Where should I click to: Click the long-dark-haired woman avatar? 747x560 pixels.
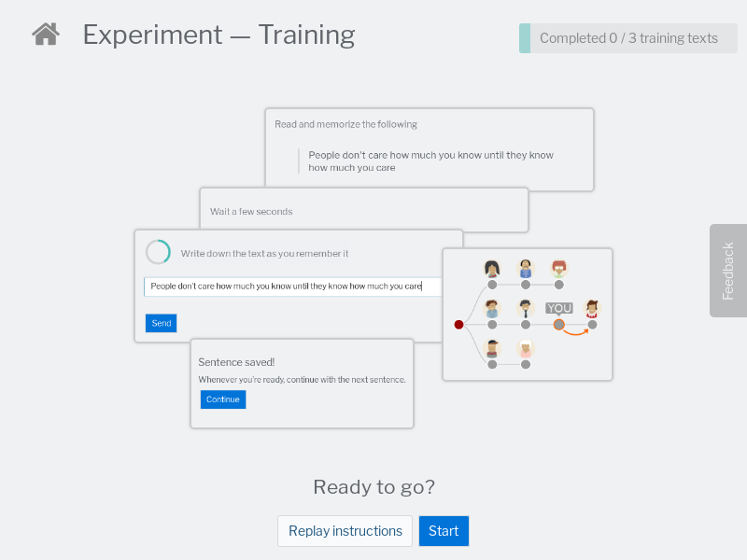[492, 269]
